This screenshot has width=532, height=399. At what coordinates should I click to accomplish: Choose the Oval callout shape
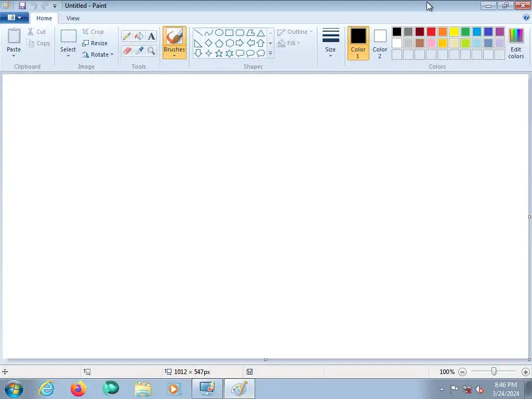[250, 54]
